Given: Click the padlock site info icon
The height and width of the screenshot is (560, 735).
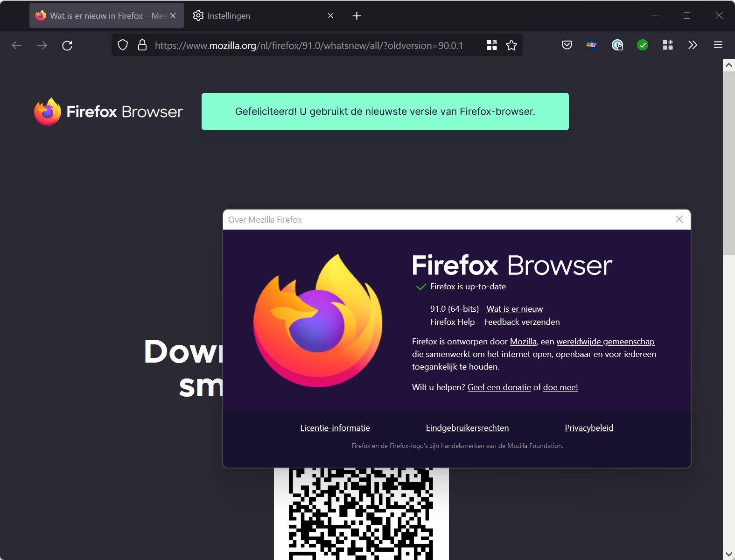Looking at the screenshot, I should coord(142,45).
